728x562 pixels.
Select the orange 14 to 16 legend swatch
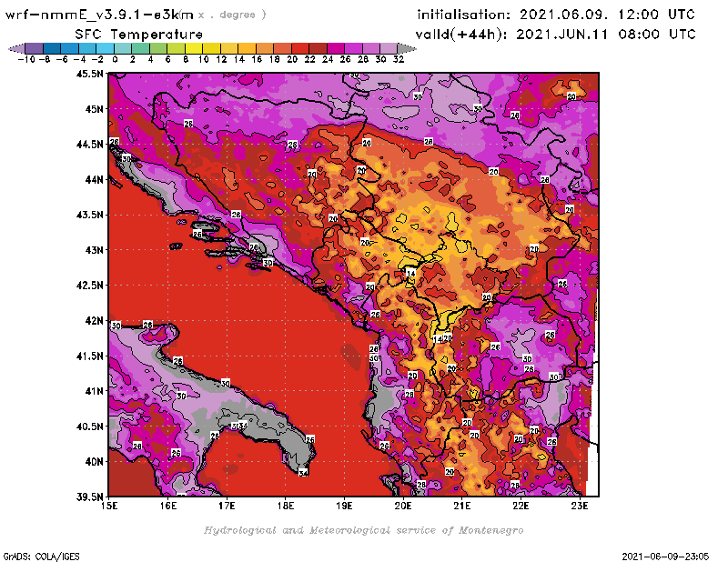247,48
